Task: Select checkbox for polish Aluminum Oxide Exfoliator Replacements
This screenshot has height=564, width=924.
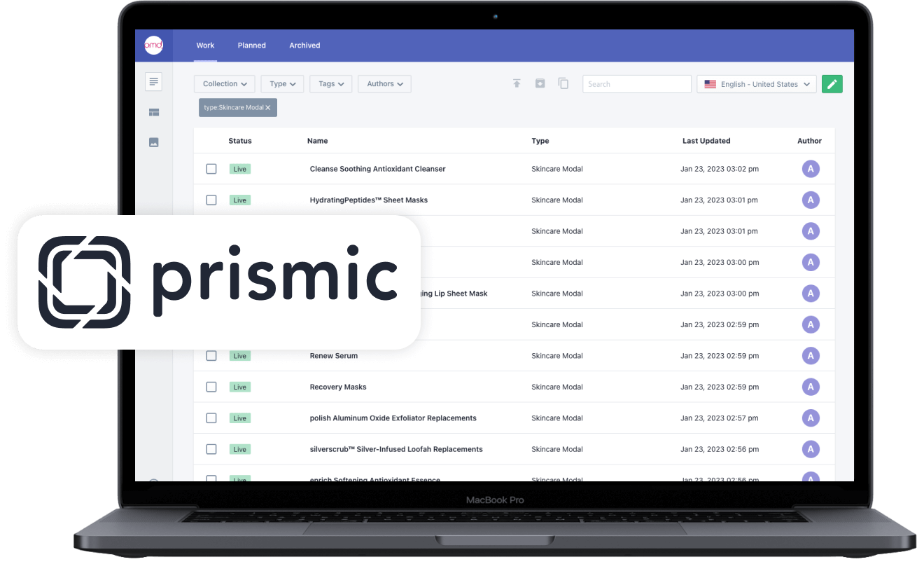Action: coord(211,418)
